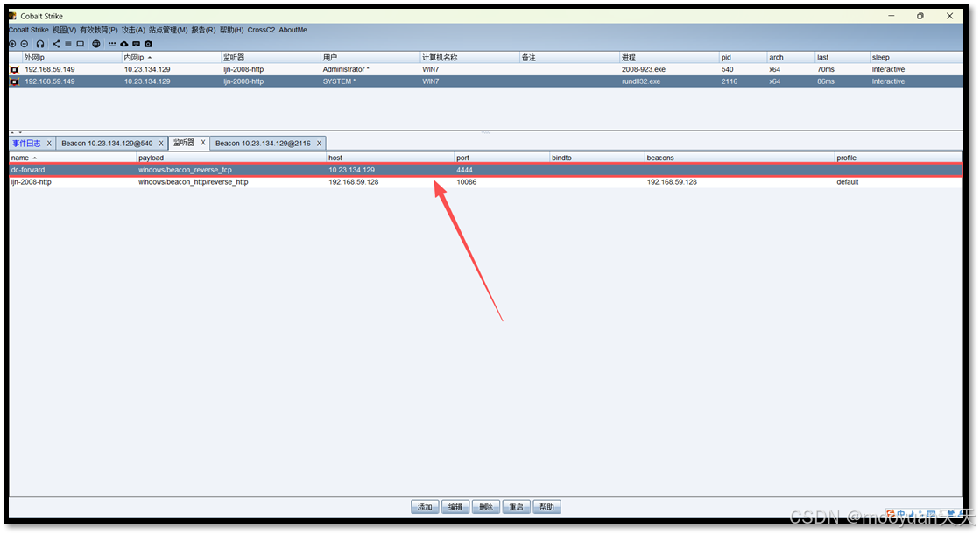Sort listeners by profile column header

click(x=899, y=158)
